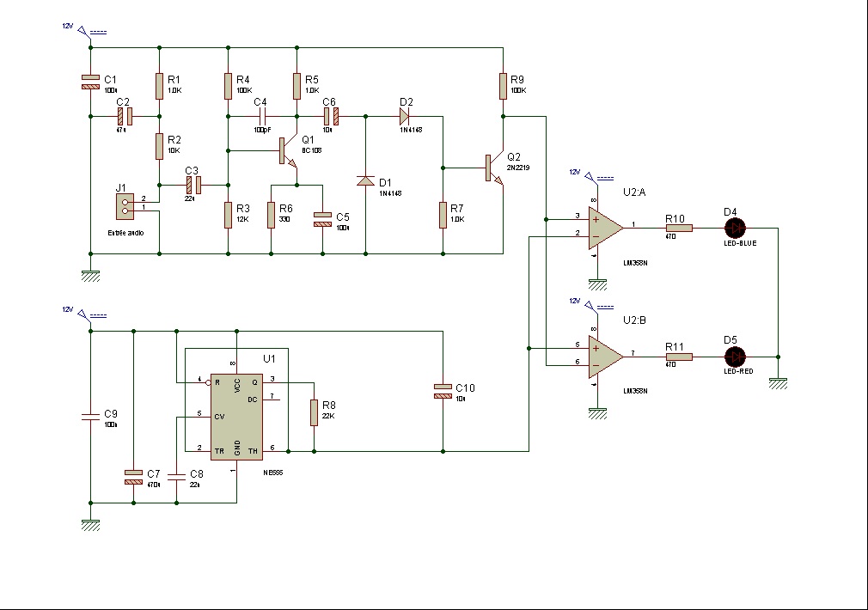Select the ground symbol below C9
Screen dimensions: 868x610
point(91,525)
